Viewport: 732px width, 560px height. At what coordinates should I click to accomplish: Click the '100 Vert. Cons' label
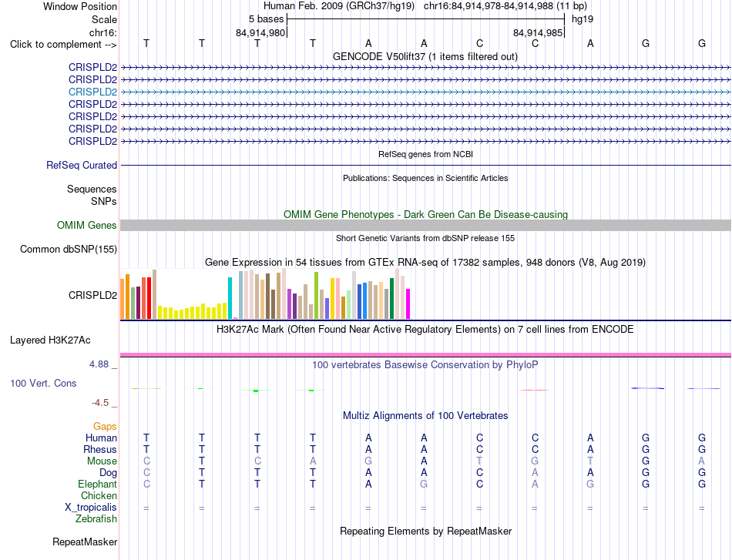coord(43,383)
